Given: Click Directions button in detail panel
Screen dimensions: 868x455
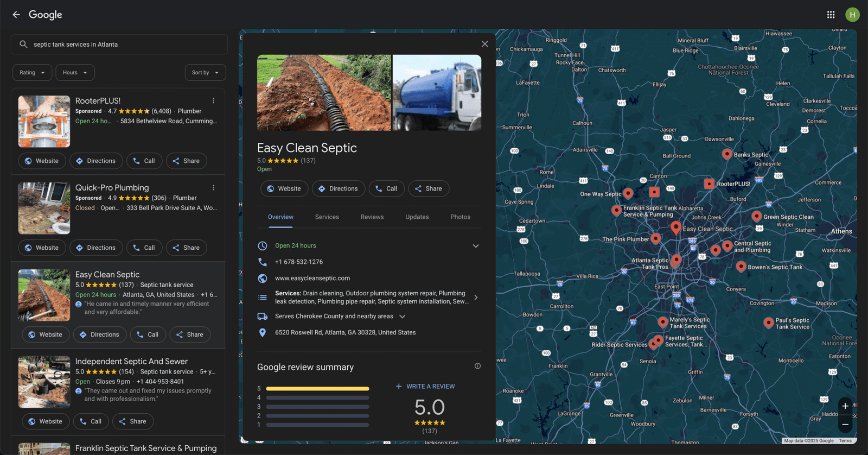Looking at the screenshot, I should click(x=339, y=188).
